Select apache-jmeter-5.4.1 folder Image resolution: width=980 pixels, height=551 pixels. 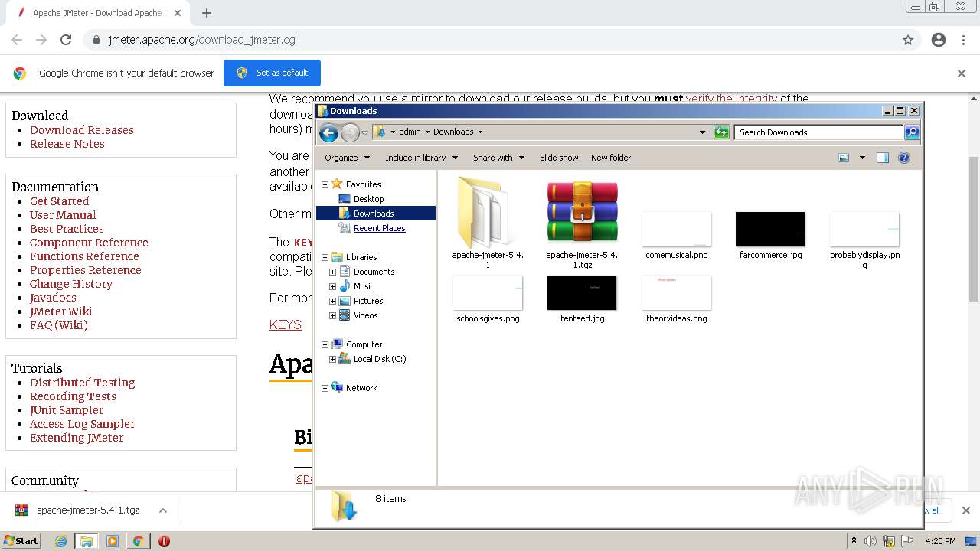pos(488,222)
